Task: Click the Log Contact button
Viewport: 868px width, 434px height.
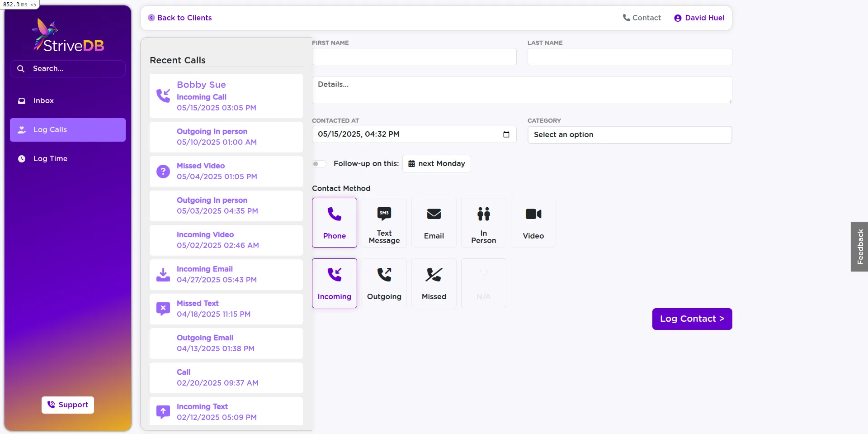Action: (692, 319)
